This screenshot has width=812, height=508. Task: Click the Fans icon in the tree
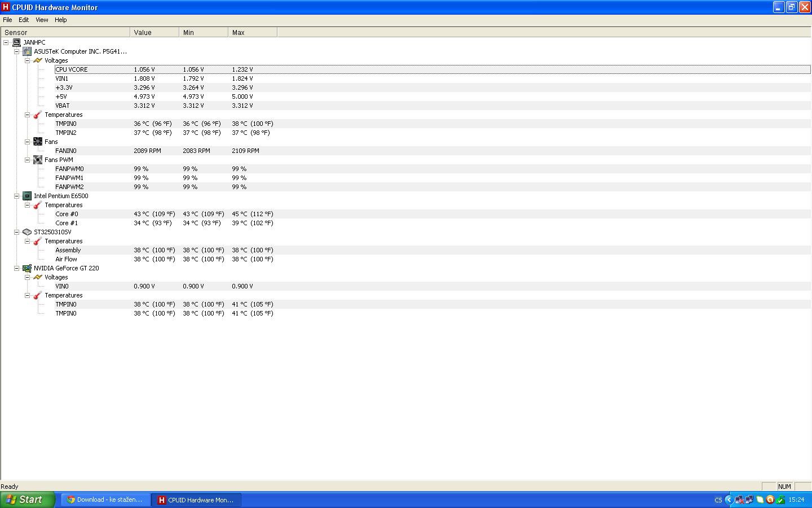click(38, 142)
